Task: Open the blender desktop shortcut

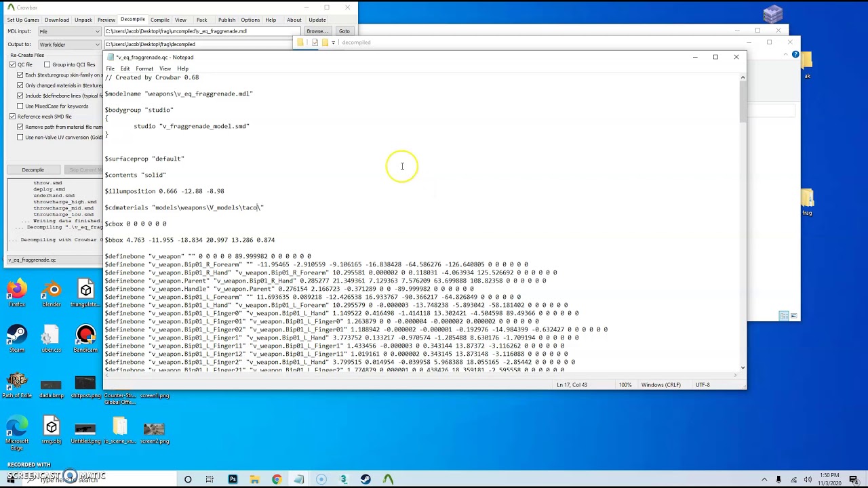Action: 52,294
